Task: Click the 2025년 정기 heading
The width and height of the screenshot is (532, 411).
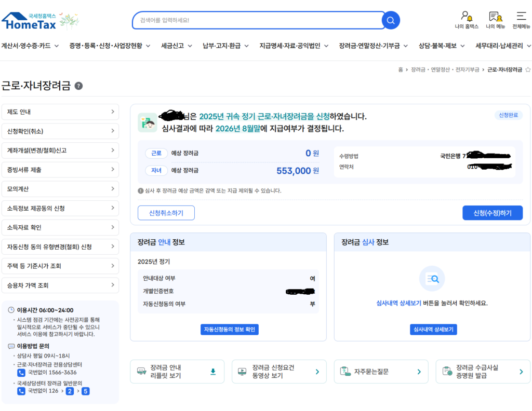Action: (x=154, y=262)
